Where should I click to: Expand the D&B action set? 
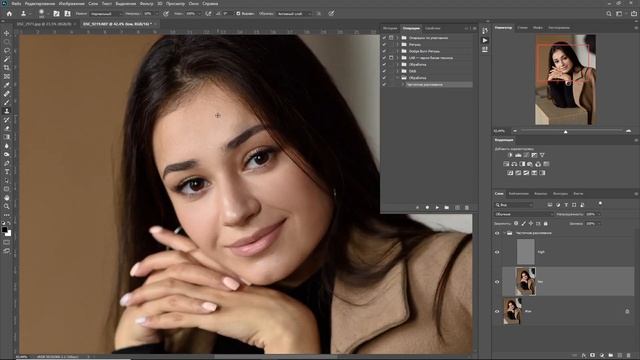coord(398,71)
